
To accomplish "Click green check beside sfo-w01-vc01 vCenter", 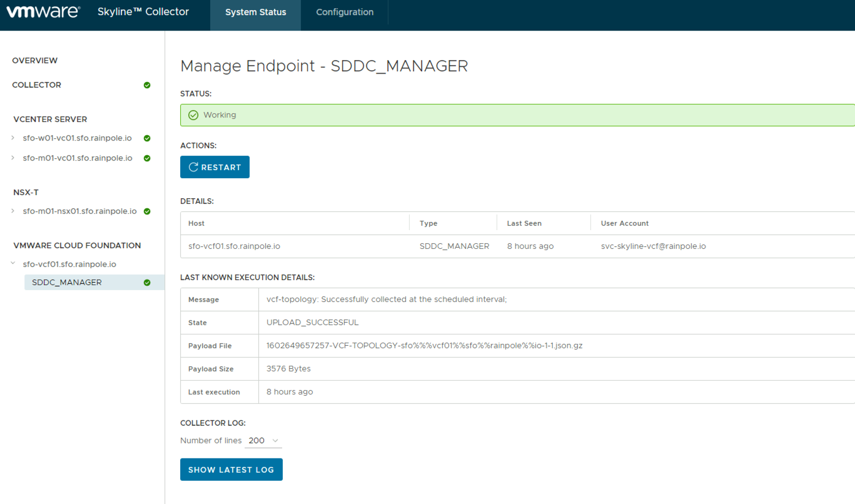I will coord(147,138).
